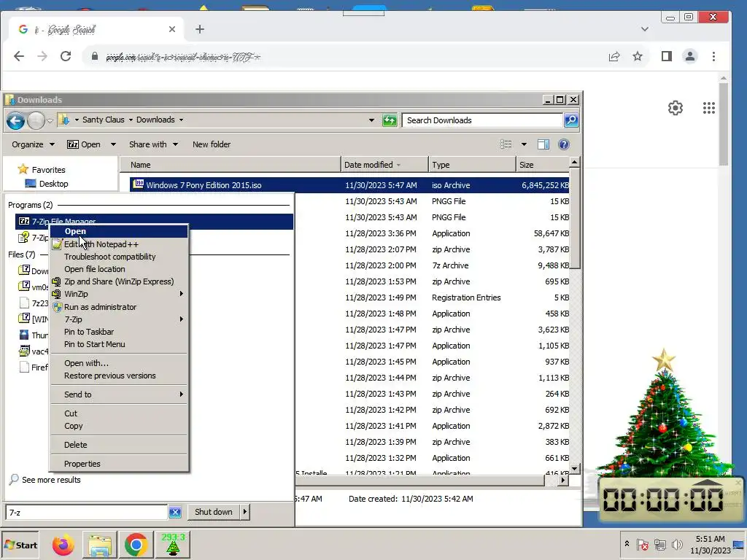Click the Christmas tree countdown taskbar icon

pos(172,545)
